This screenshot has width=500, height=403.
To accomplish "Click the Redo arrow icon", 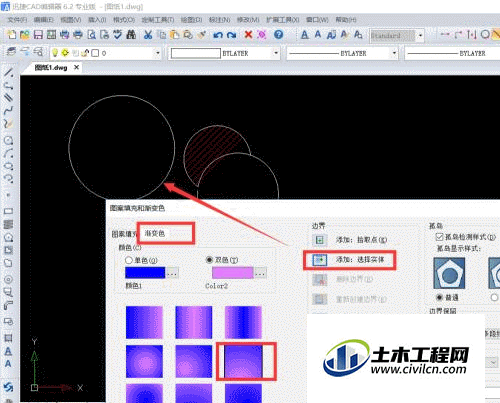I will pyautogui.click(x=231, y=35).
